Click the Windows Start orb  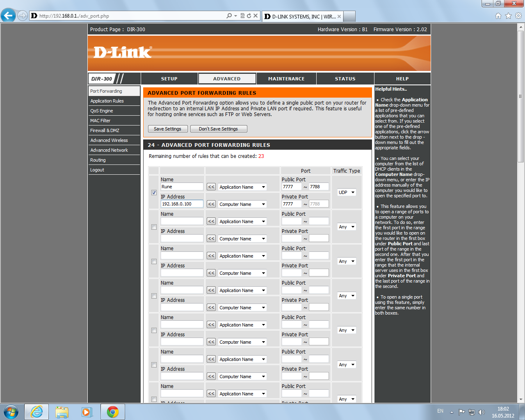tap(11, 412)
